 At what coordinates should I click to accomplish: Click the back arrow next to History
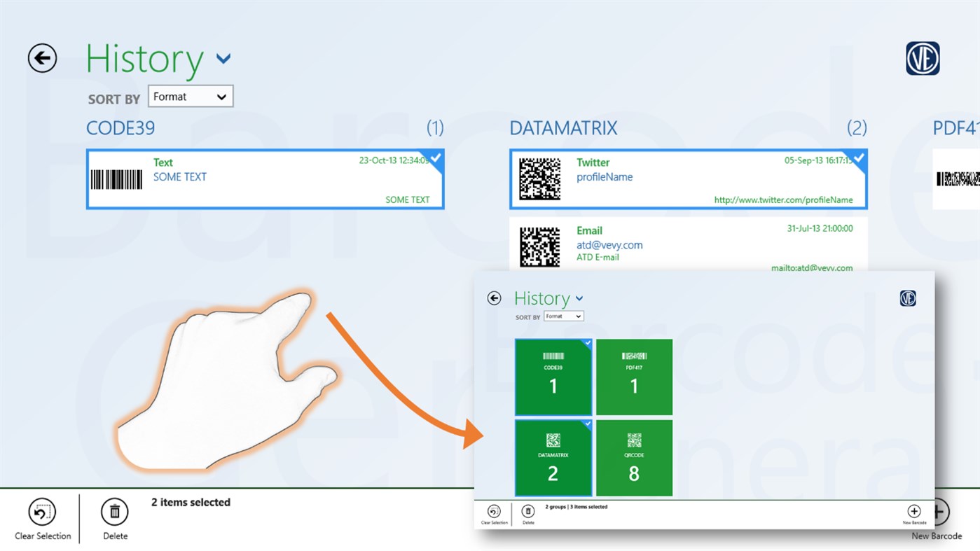point(41,58)
